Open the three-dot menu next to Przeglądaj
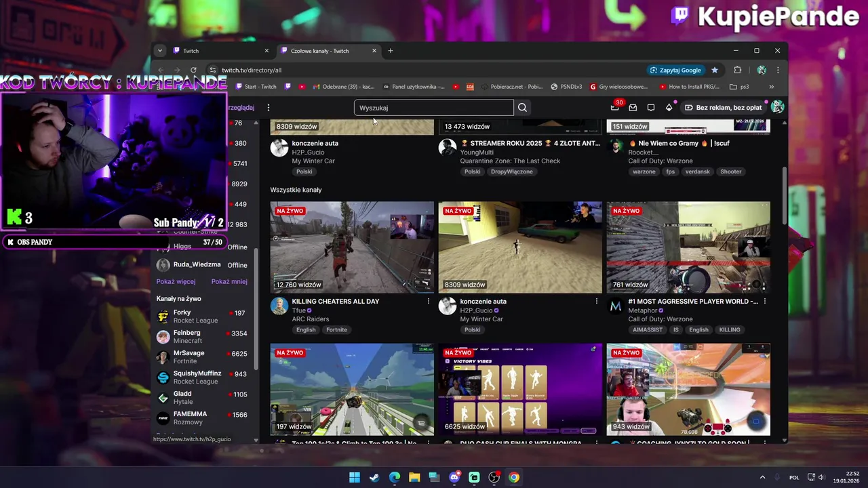The image size is (868, 488). (x=269, y=108)
